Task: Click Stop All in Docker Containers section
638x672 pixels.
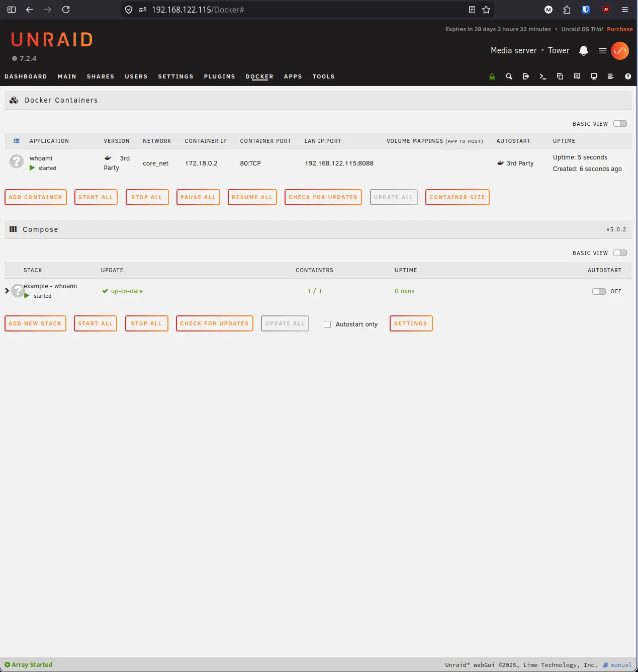Action: (x=147, y=197)
